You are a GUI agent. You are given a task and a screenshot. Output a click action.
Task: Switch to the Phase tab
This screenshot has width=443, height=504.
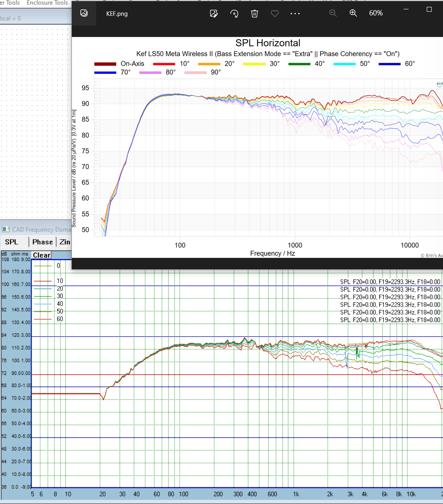(x=43, y=242)
